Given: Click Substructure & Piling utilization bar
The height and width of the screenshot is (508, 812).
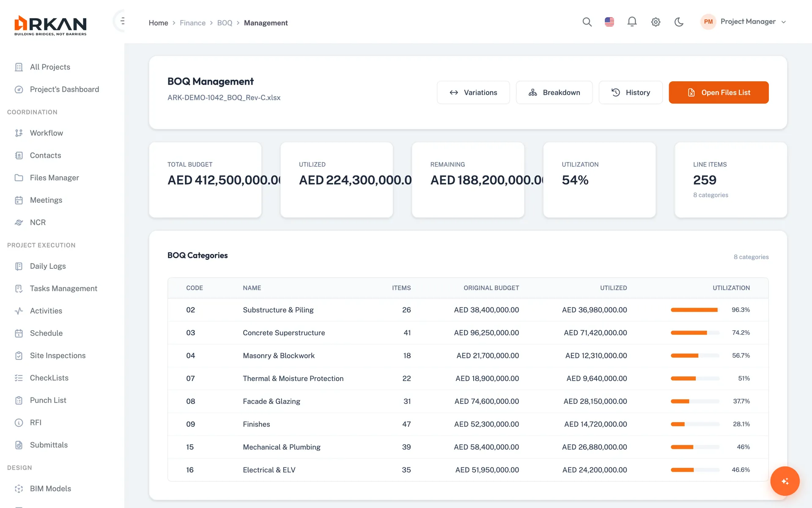Looking at the screenshot, I should click(x=695, y=310).
